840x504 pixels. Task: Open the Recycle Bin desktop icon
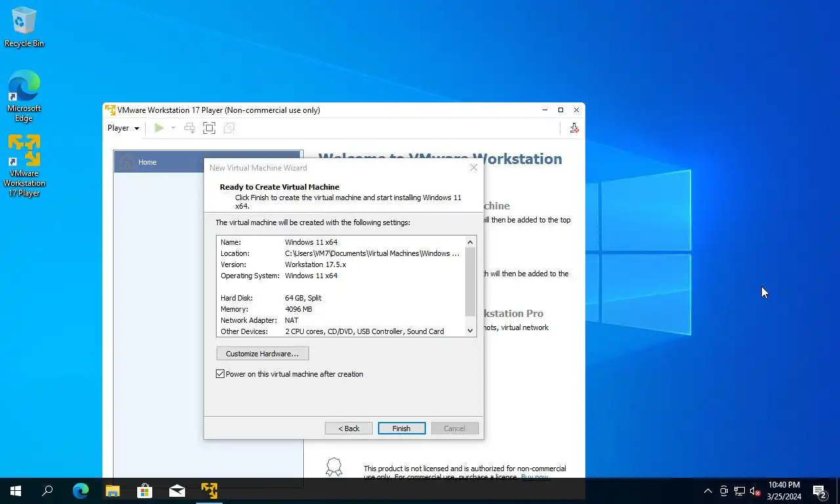point(24,28)
